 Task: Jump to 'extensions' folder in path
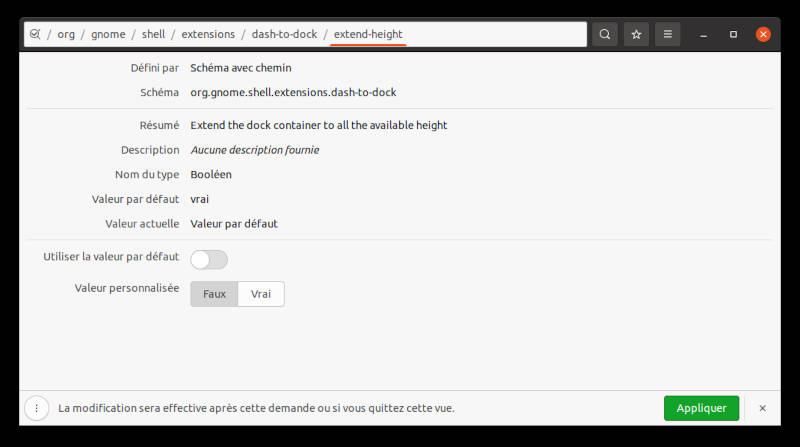coord(208,34)
